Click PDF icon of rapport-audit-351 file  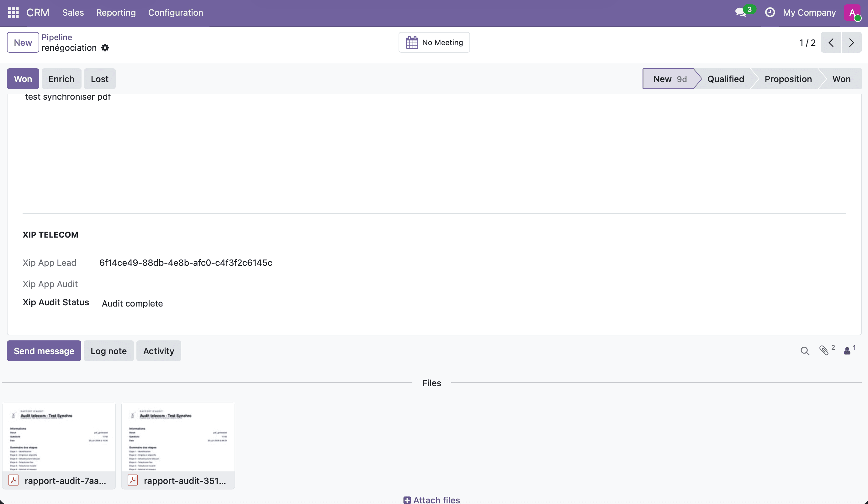[x=133, y=480]
